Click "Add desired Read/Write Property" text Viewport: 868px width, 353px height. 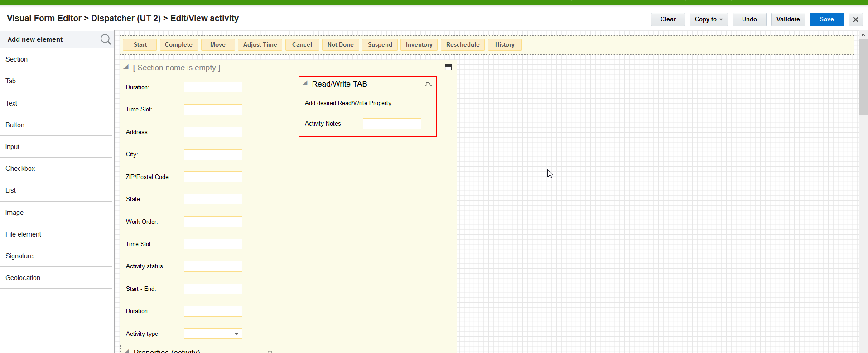tap(348, 103)
